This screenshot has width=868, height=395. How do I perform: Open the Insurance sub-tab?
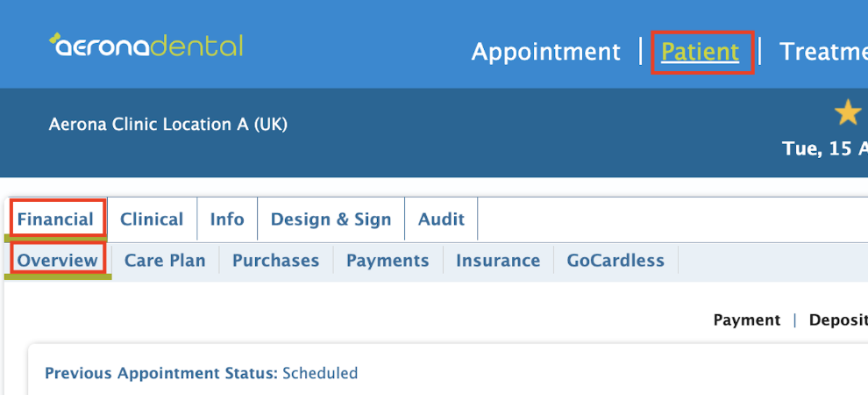coord(498,261)
